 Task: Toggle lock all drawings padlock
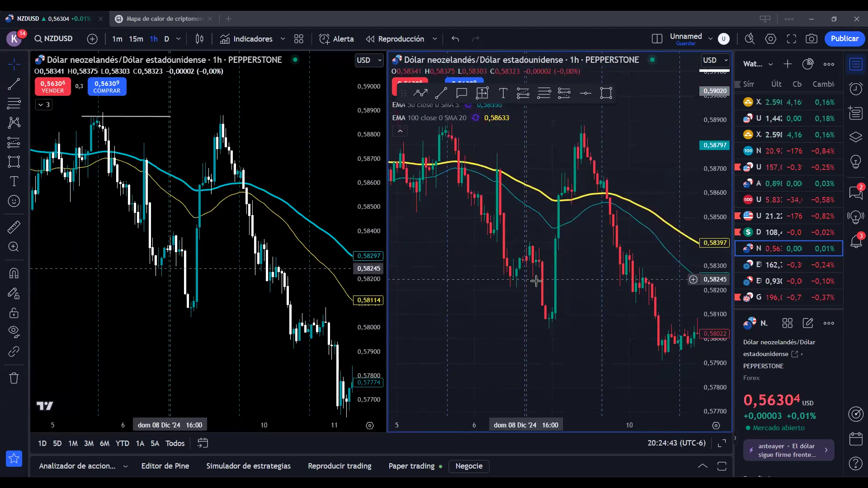tap(14, 313)
